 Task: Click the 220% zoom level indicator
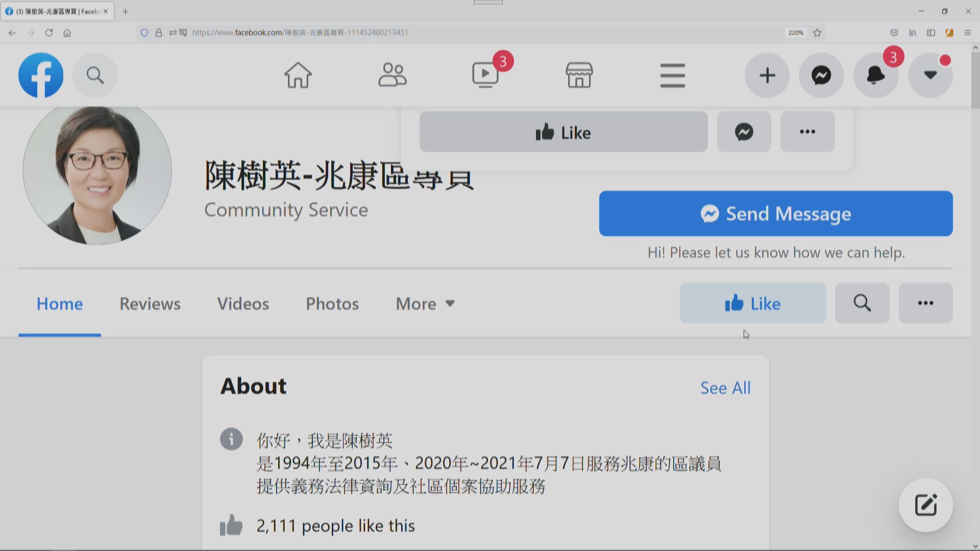pyautogui.click(x=795, y=32)
